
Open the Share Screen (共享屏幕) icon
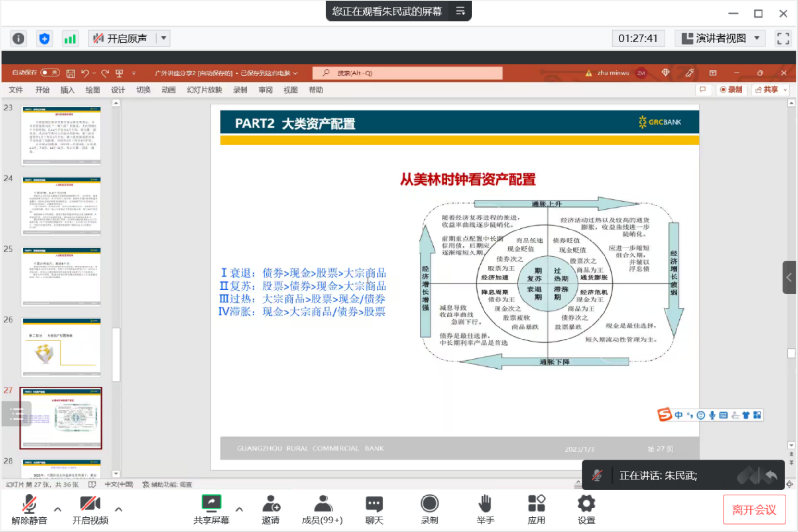tap(211, 509)
